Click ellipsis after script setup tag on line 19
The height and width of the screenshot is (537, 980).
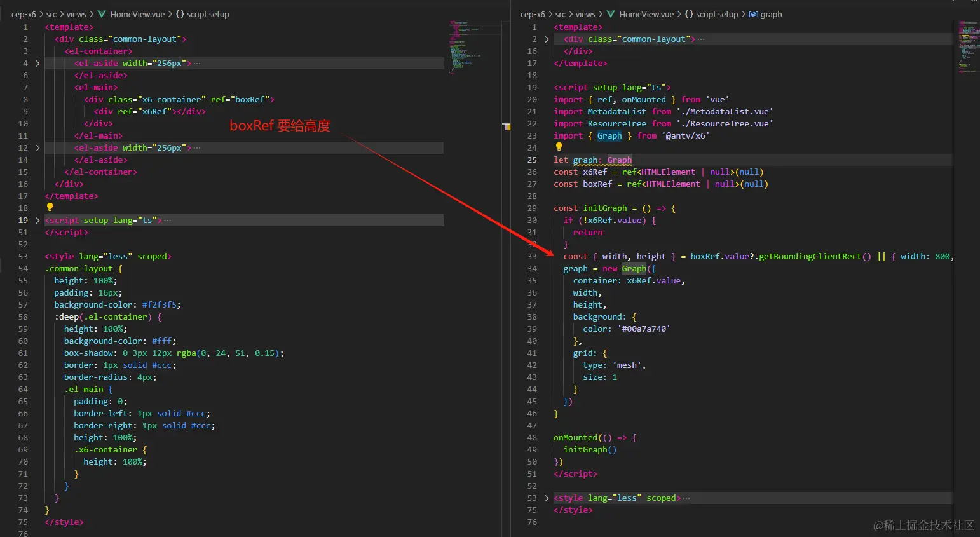167,221
